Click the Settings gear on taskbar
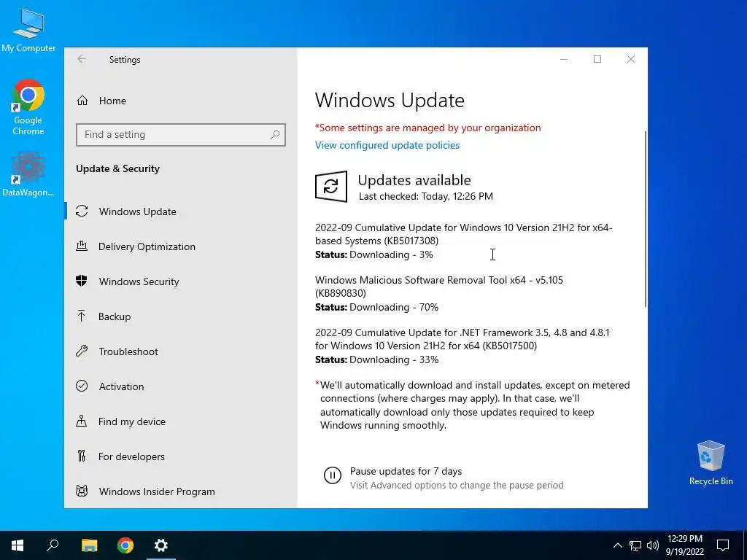747x560 pixels. point(161,545)
